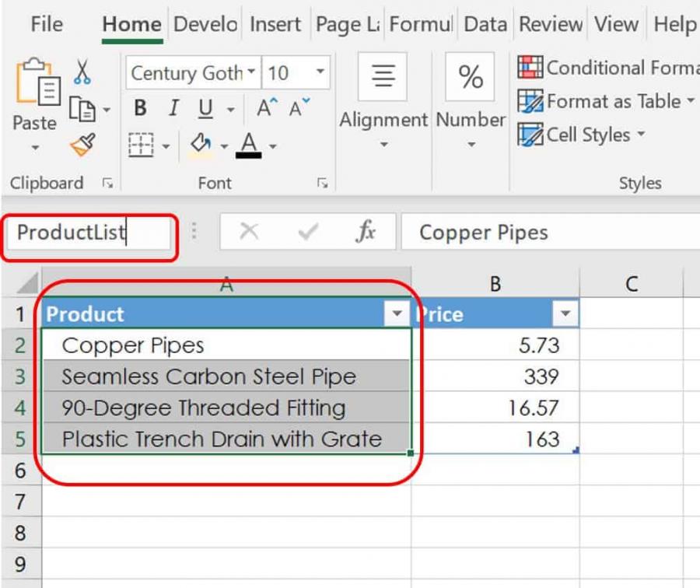Open the Formulas ribbon tab
Viewport: 700px width, 588px height.
pos(420,24)
